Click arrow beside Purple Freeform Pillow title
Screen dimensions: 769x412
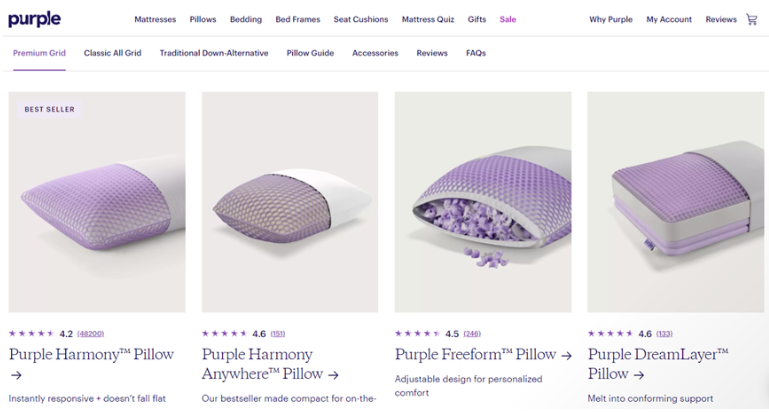pyautogui.click(x=566, y=354)
